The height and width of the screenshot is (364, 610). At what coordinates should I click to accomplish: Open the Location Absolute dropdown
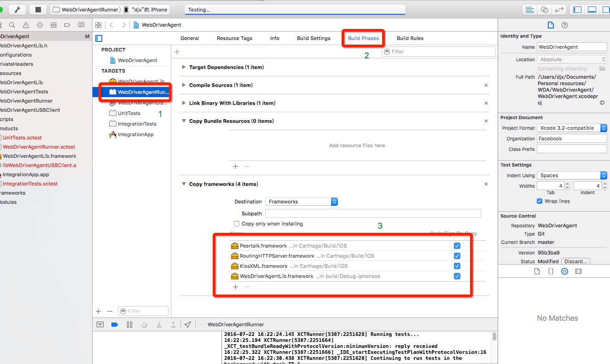(572, 59)
